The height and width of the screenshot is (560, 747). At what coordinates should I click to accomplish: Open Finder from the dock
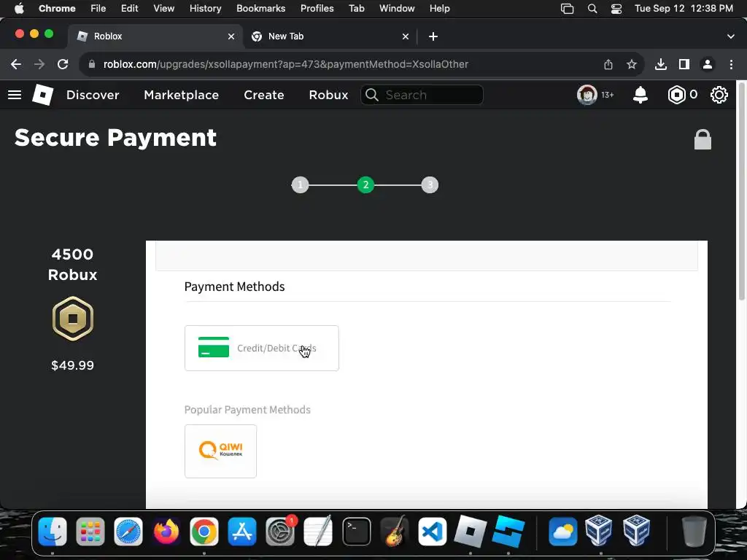pos(53,532)
